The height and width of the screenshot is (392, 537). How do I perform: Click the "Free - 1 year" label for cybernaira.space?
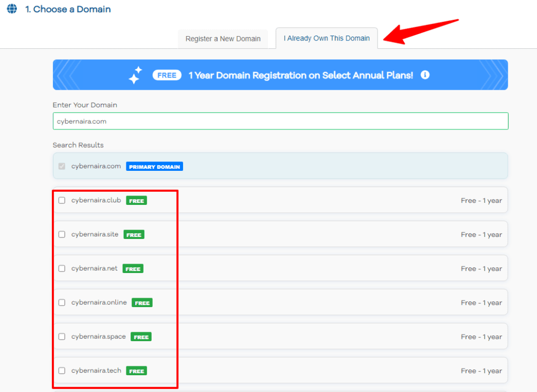pos(481,336)
